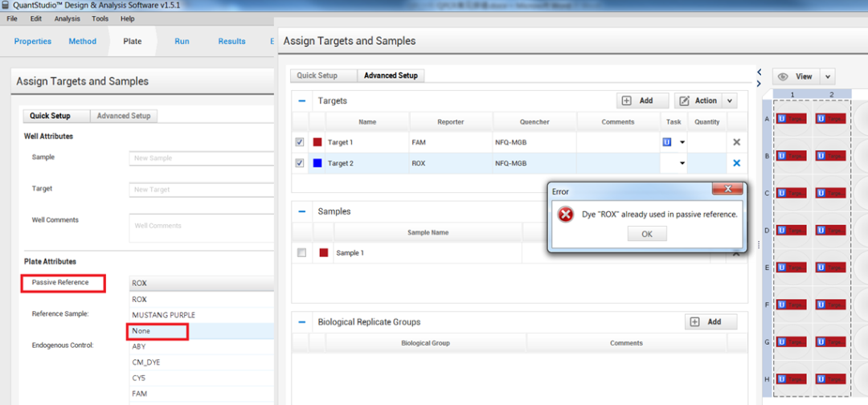Screen dimensions: 868x405
Task: Click the U icon in well D1
Action: pos(782,230)
